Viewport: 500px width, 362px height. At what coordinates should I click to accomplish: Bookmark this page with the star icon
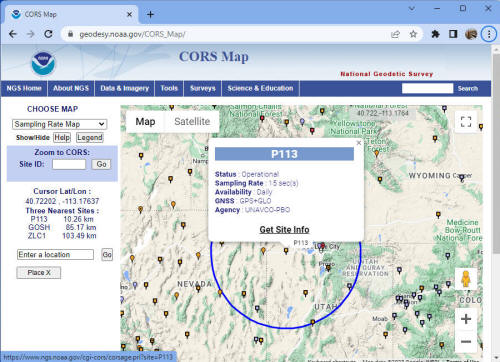pos(413,34)
